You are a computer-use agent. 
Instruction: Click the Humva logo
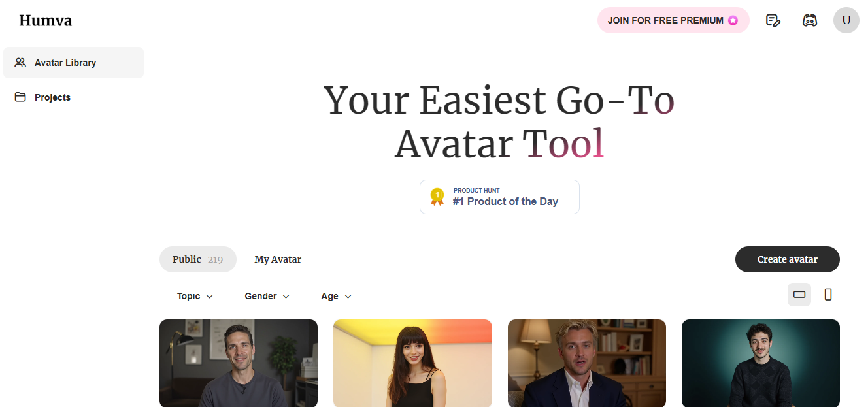46,21
